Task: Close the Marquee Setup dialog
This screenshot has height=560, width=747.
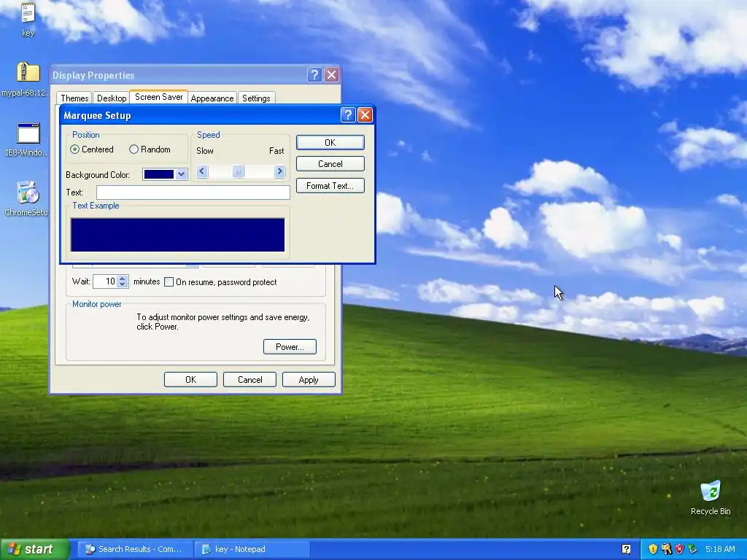Action: (x=365, y=114)
